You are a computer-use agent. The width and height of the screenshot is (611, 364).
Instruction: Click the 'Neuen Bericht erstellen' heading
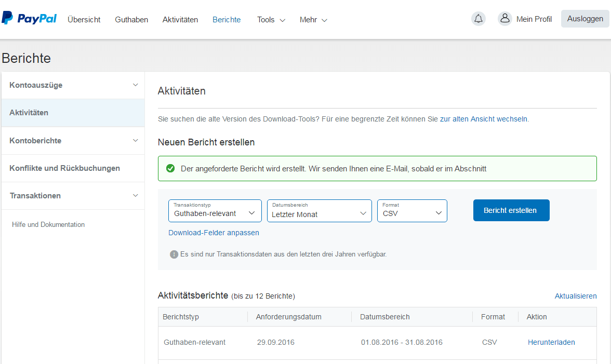206,142
